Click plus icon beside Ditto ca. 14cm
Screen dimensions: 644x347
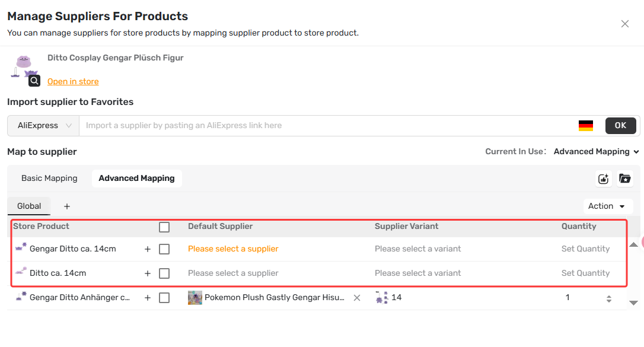tap(148, 273)
